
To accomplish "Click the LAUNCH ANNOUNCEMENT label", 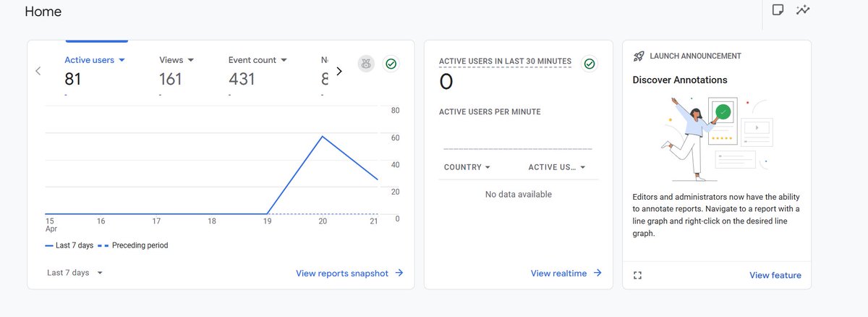I will 696,56.
